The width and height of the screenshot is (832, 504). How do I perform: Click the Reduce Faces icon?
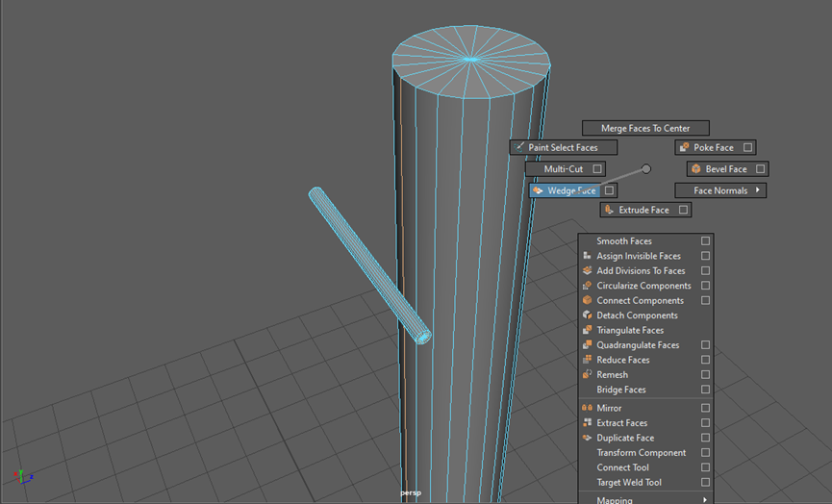[587, 360]
